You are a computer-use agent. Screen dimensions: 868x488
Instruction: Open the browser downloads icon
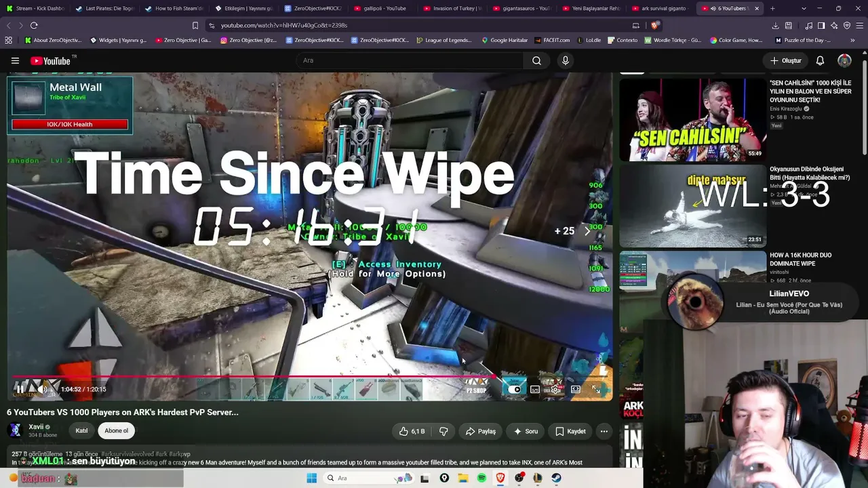775,25
